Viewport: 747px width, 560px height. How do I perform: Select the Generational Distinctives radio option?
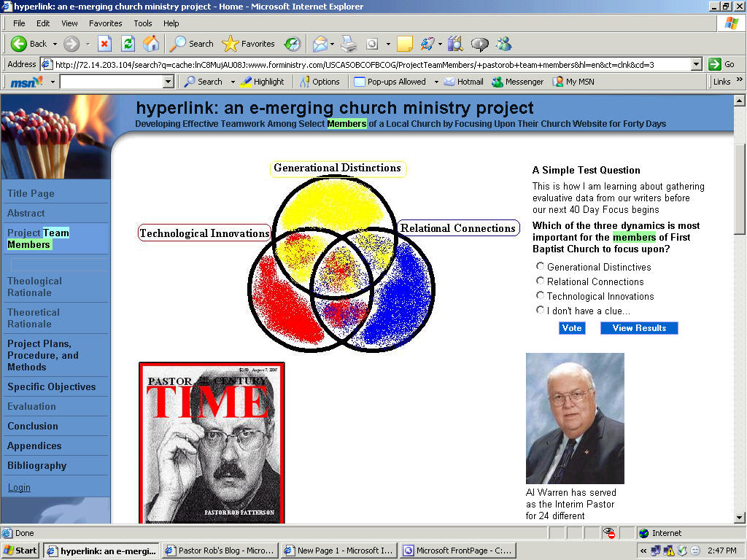[541, 267]
